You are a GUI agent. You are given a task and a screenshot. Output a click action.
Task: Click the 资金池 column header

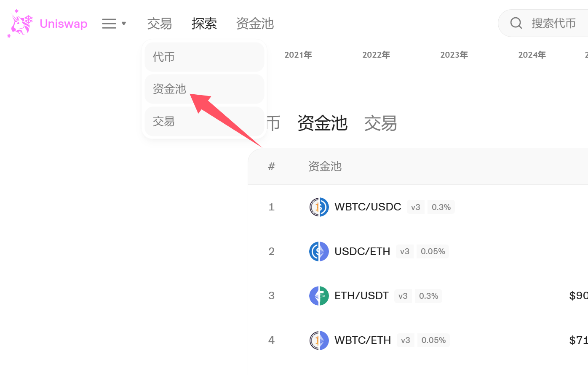click(x=325, y=166)
